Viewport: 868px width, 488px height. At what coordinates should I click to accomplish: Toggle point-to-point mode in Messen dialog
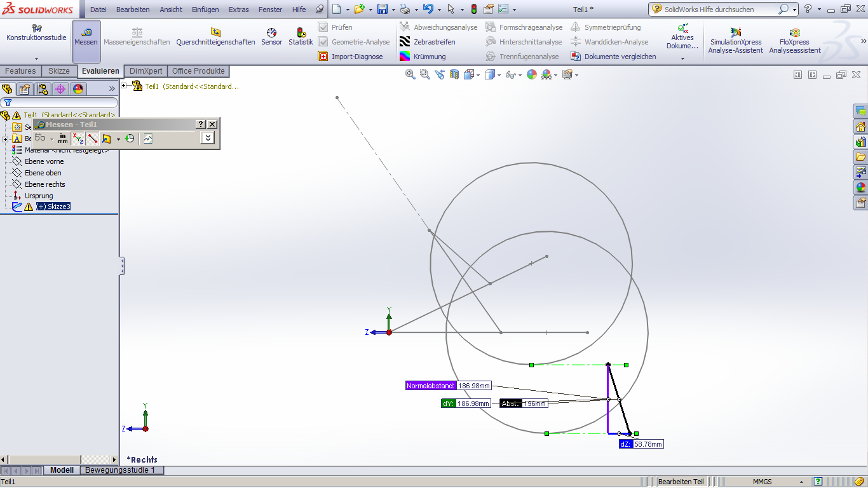[x=93, y=139]
